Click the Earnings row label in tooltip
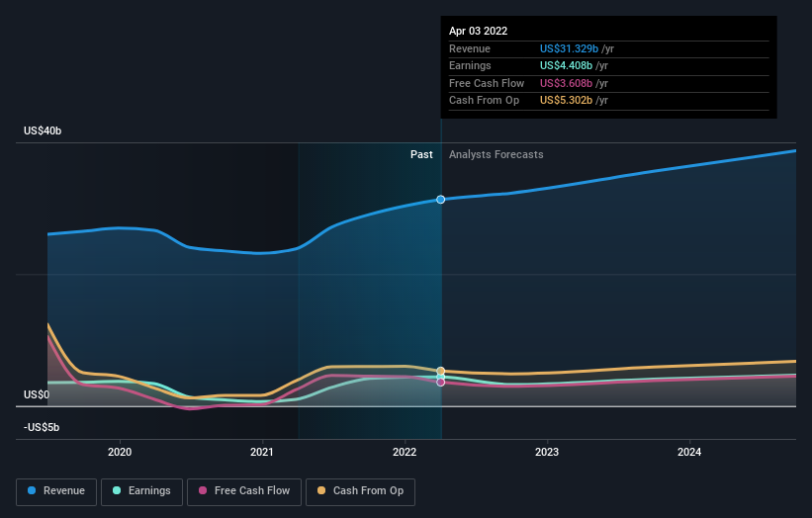The width and height of the screenshot is (812, 518). click(470, 65)
